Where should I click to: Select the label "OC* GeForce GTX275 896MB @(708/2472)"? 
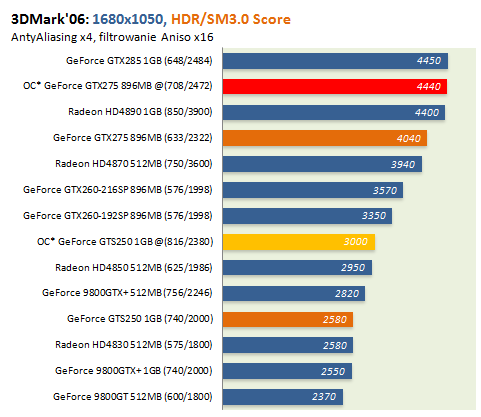118,86
